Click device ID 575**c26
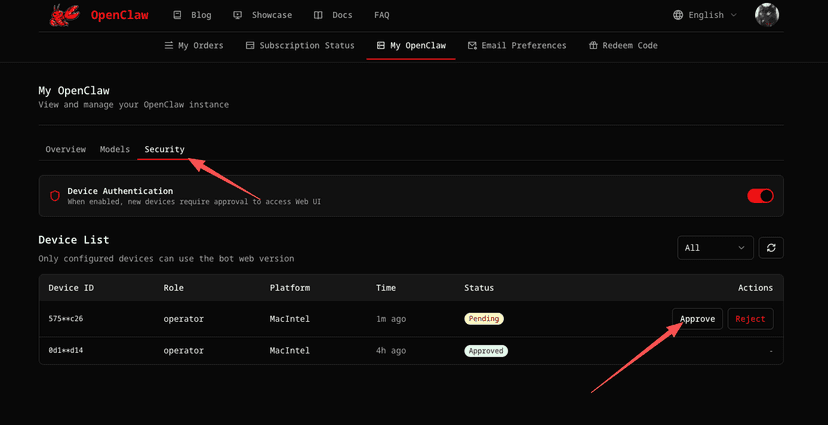828x425 pixels. (65, 319)
